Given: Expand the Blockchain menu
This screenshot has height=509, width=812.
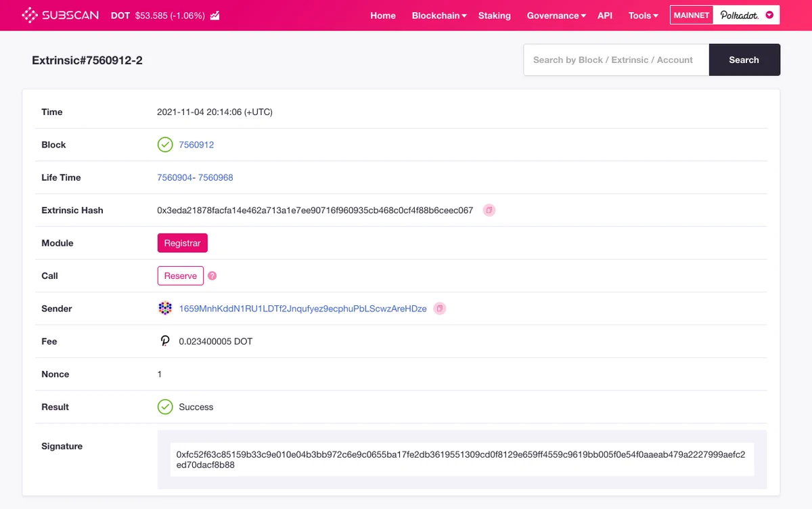Looking at the screenshot, I should (439, 16).
